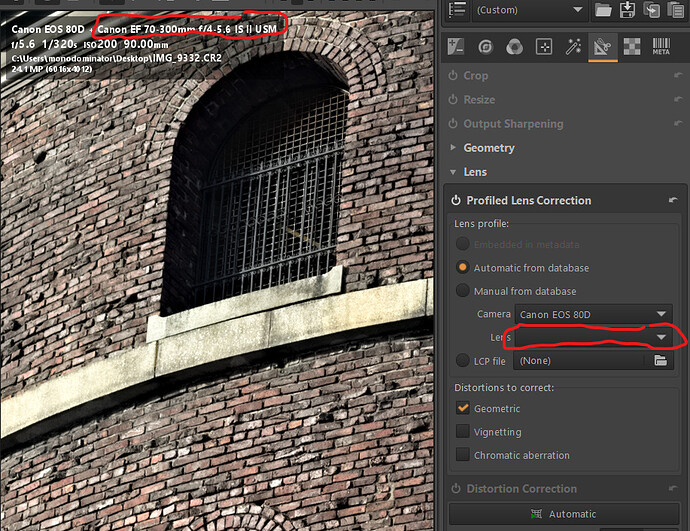Expand the Geometry section
The image size is (690, 531).
point(488,148)
